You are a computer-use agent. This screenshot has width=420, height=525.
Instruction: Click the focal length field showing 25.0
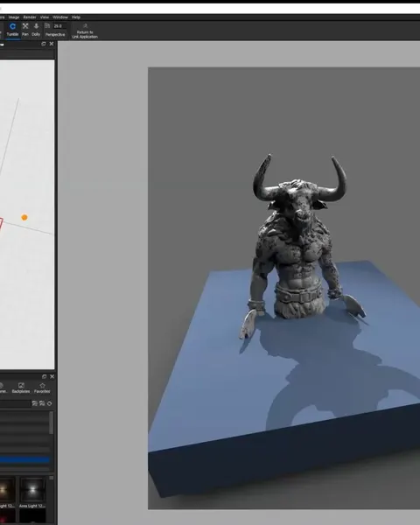60,25
